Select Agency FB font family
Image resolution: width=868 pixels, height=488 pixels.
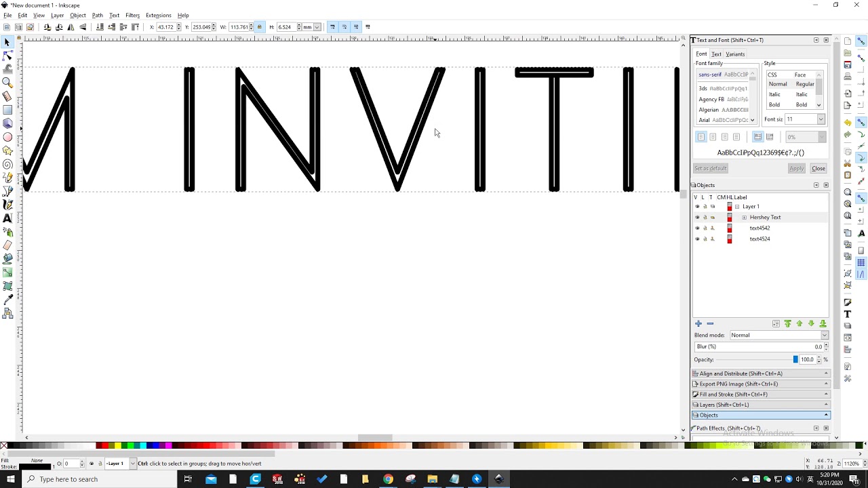(724, 100)
